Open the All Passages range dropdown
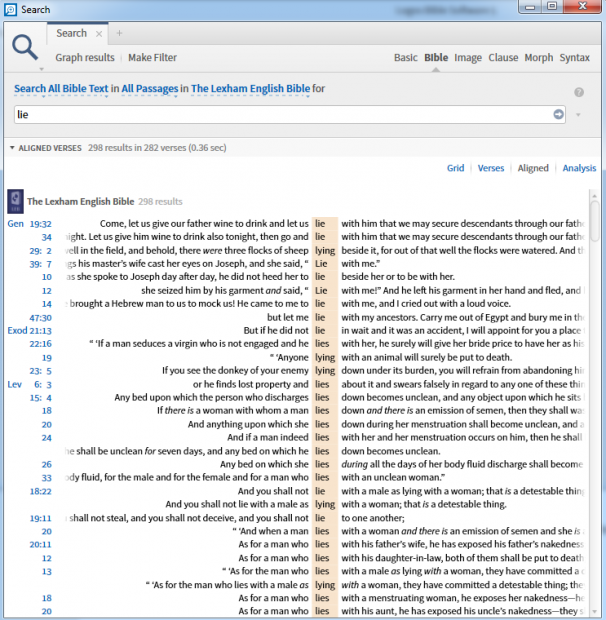 (150, 89)
